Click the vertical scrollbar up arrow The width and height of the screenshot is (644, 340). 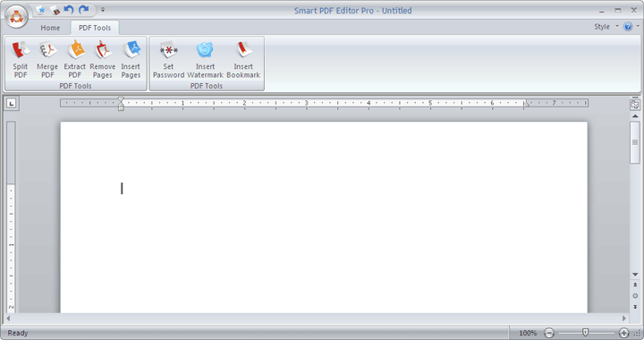point(635,116)
